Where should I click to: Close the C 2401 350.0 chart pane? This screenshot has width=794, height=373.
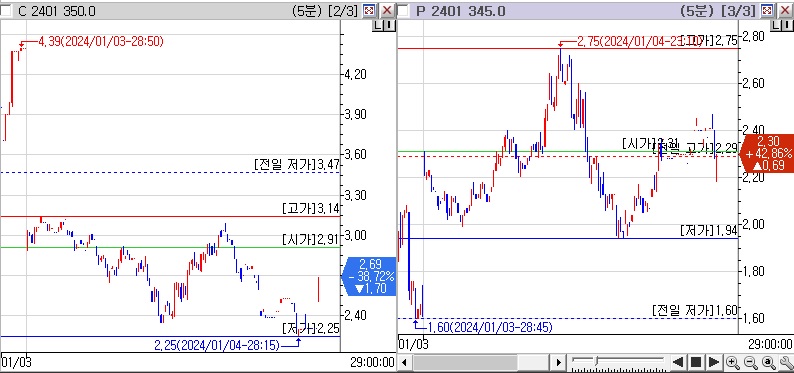[x=387, y=11]
